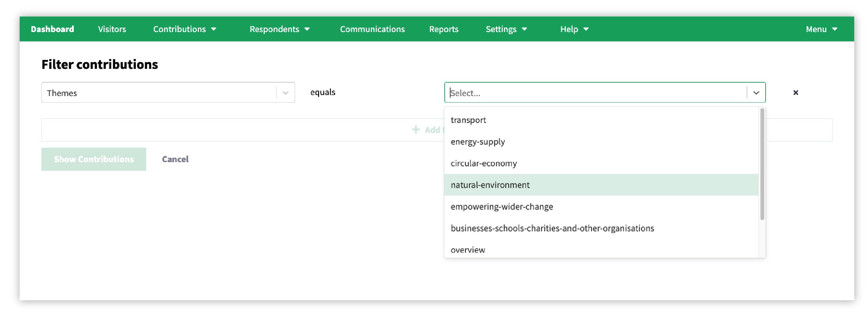The width and height of the screenshot is (868, 314).
Task: Click Show Contributions button
Action: pos(94,159)
